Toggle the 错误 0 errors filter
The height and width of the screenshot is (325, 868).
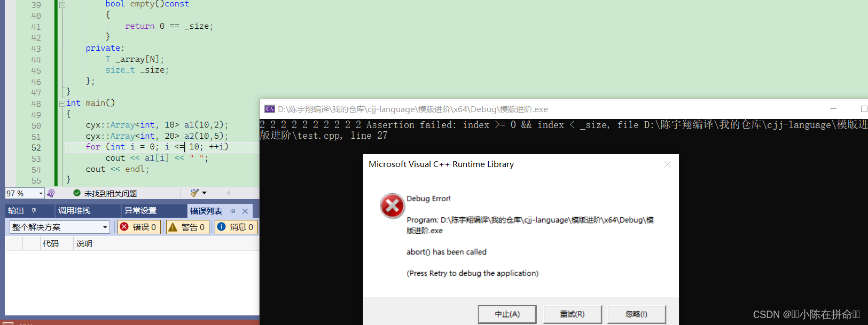[139, 227]
